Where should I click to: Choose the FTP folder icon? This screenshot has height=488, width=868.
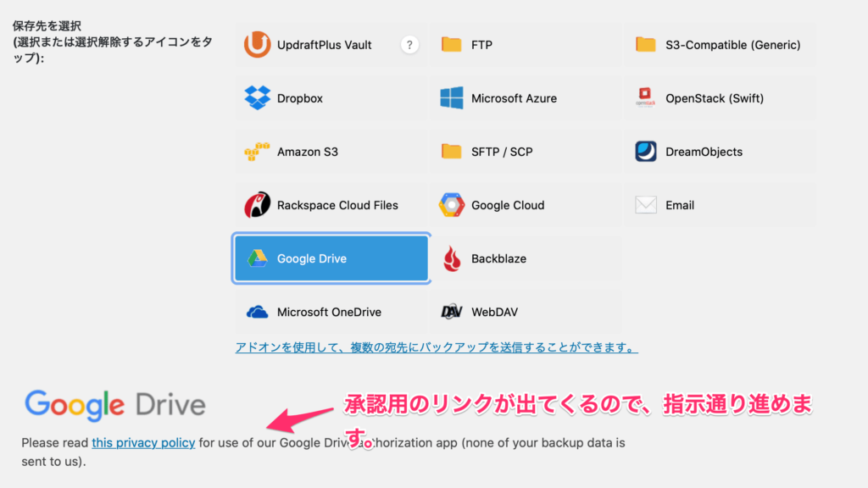click(452, 45)
